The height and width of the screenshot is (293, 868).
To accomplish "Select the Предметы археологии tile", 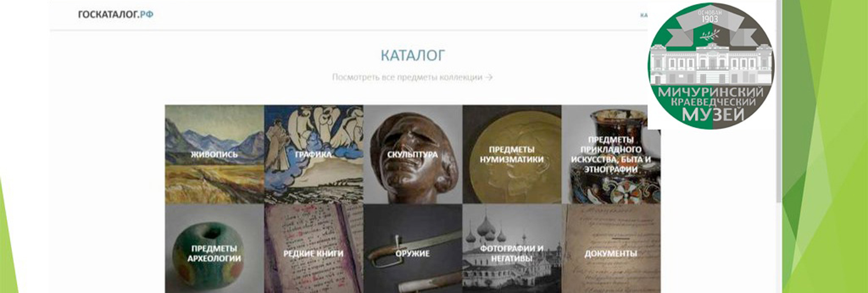I will click(x=214, y=249).
